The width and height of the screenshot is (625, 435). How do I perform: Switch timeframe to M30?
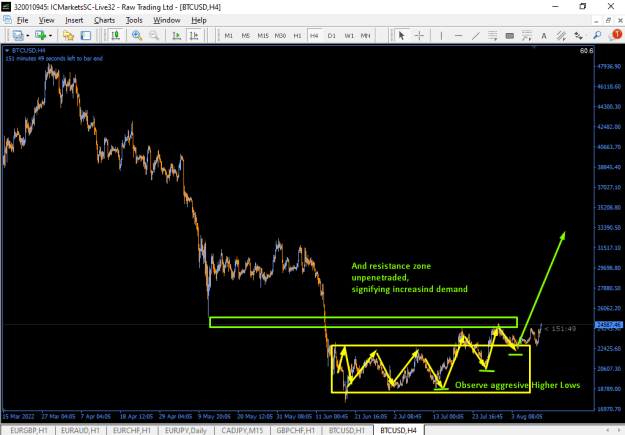(x=280, y=35)
